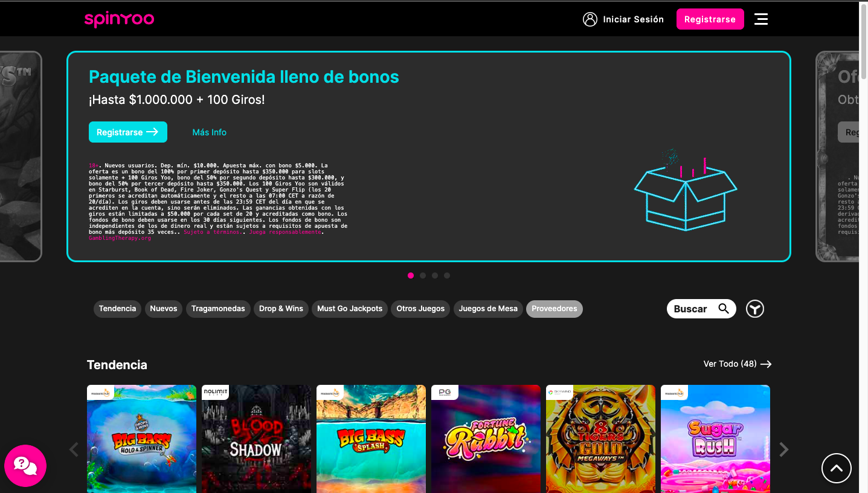
Task: Click Sujeto a términos link
Action: [213, 232]
